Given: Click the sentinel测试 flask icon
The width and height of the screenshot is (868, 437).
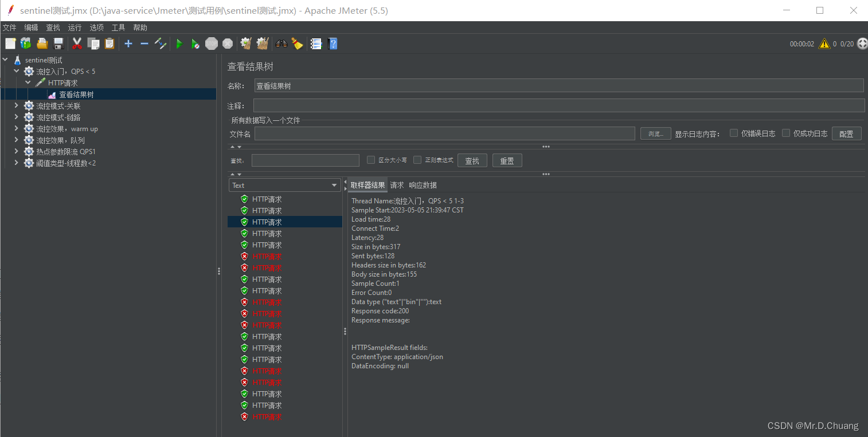Looking at the screenshot, I should pyautogui.click(x=17, y=60).
